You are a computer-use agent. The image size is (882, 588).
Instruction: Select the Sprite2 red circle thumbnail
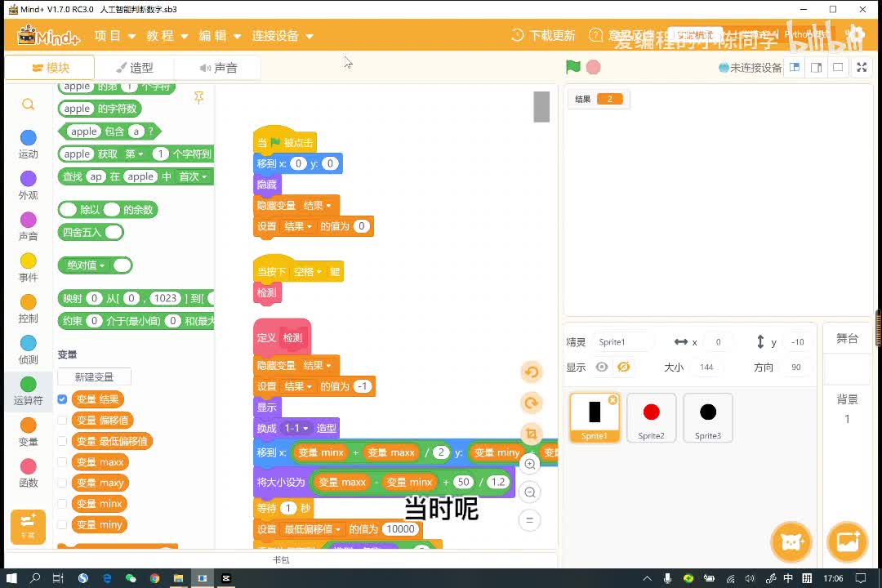(652, 417)
